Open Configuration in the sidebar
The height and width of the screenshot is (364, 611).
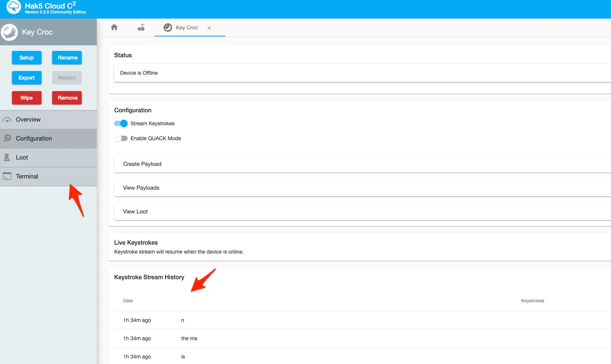pos(48,139)
